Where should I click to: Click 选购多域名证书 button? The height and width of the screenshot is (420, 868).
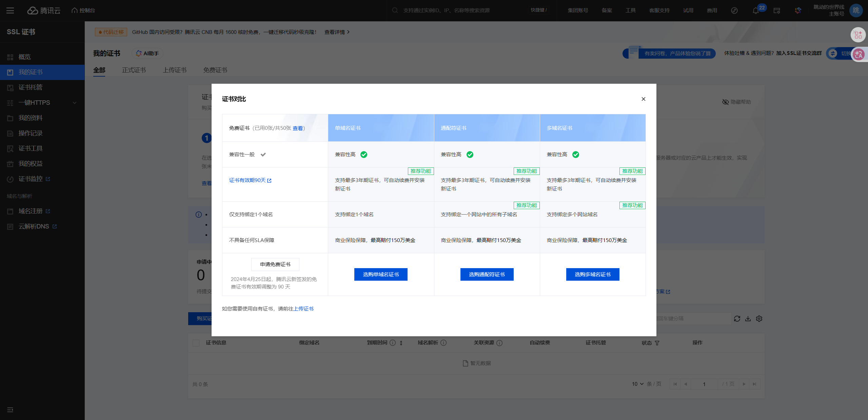tap(593, 275)
